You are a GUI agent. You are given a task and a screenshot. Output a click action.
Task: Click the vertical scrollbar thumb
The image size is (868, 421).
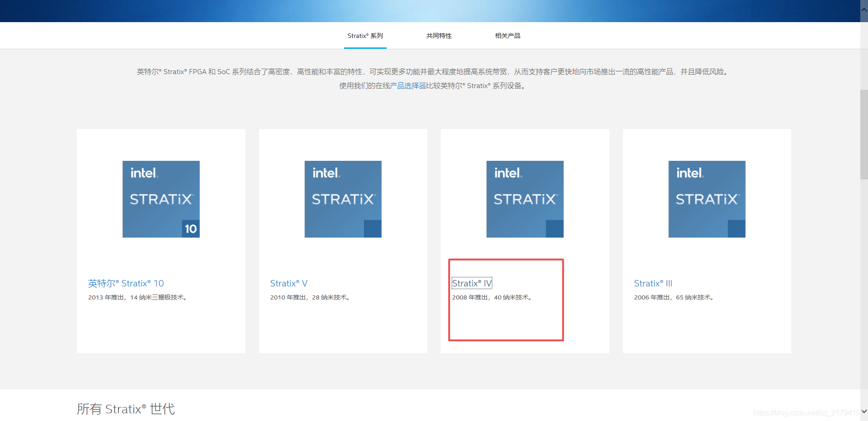point(864,135)
